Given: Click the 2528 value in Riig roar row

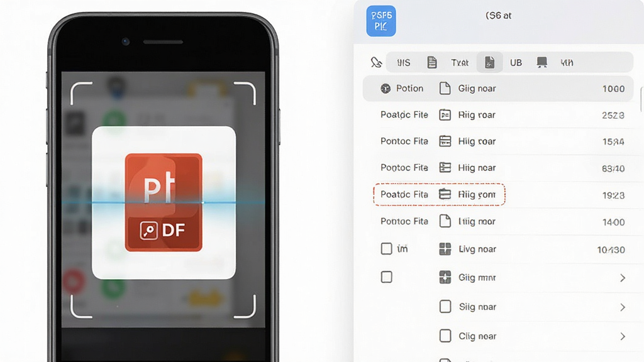Looking at the screenshot, I should [613, 116].
